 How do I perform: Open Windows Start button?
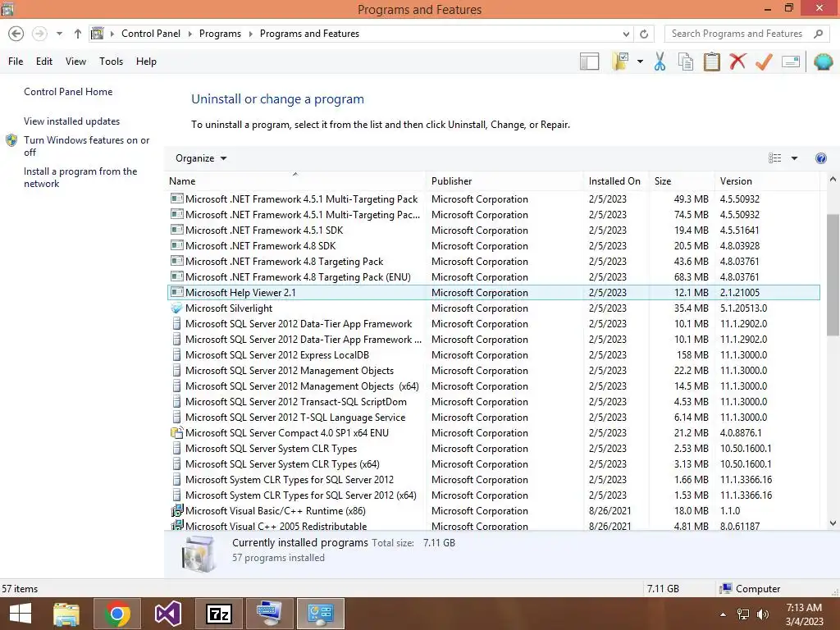click(21, 614)
